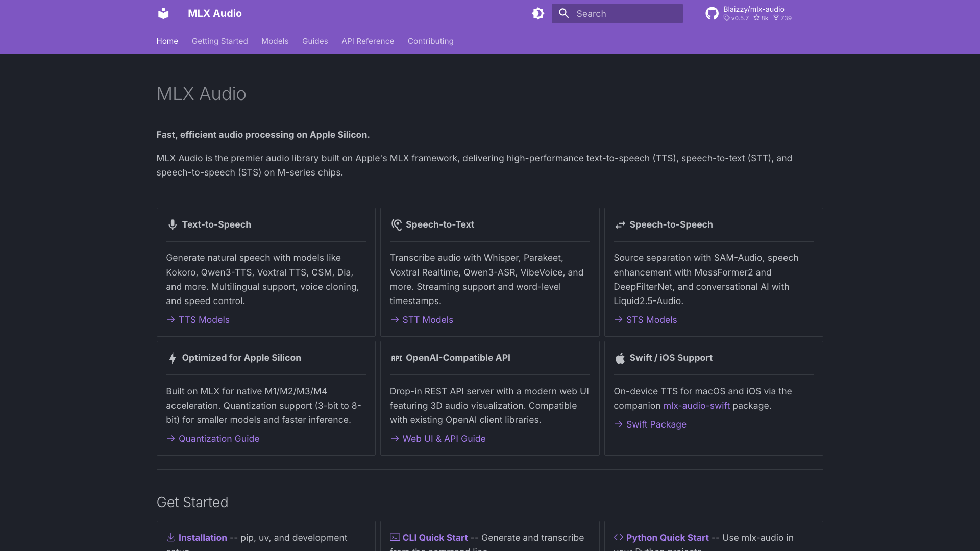
Task: Go to the API Reference tab
Action: point(367,41)
